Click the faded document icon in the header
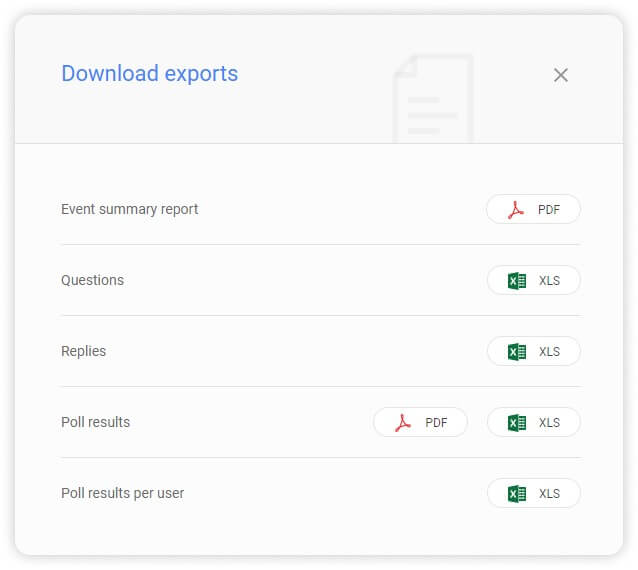Image resolution: width=638 pixels, height=570 pixels. click(x=432, y=100)
